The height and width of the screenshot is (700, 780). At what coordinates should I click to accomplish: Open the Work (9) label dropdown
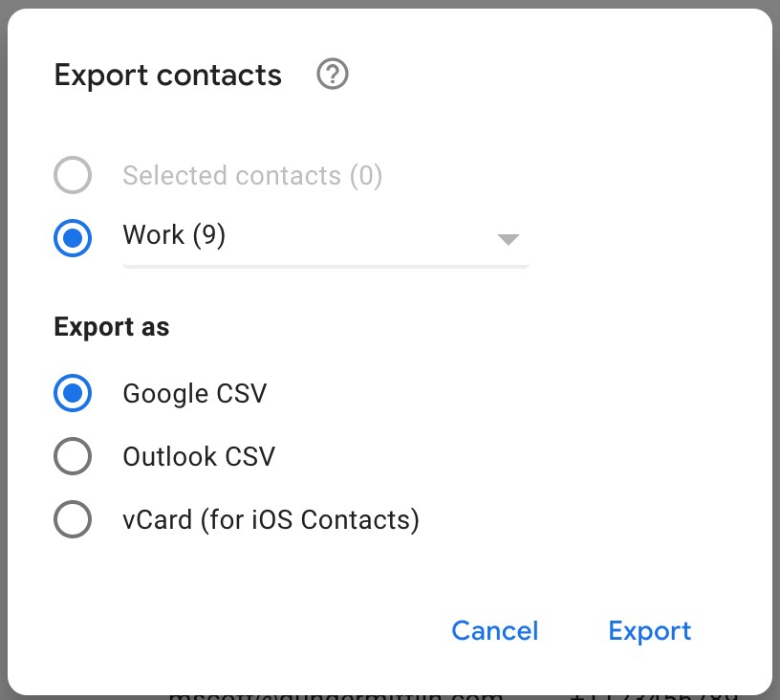[x=326, y=239]
